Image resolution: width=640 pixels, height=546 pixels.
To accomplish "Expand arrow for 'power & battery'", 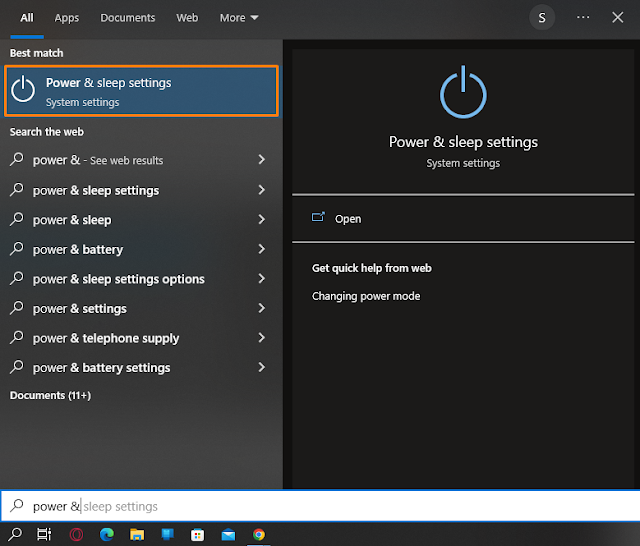I will (x=262, y=249).
